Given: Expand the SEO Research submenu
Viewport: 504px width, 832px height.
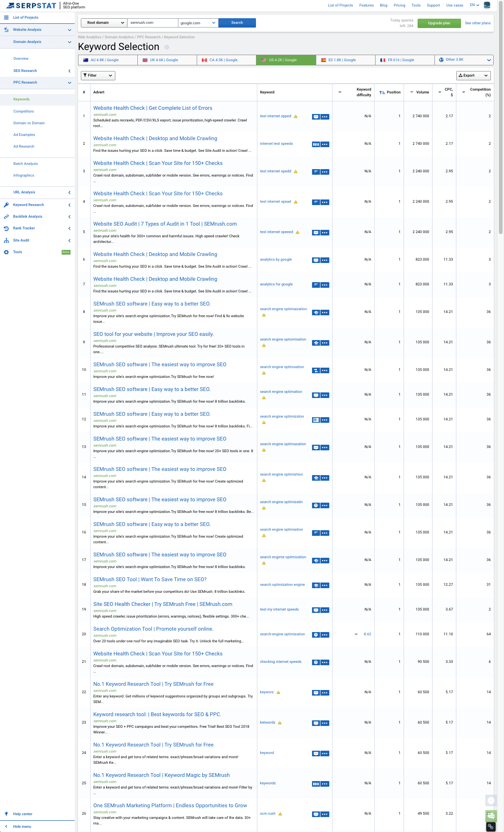Looking at the screenshot, I should click(x=70, y=71).
